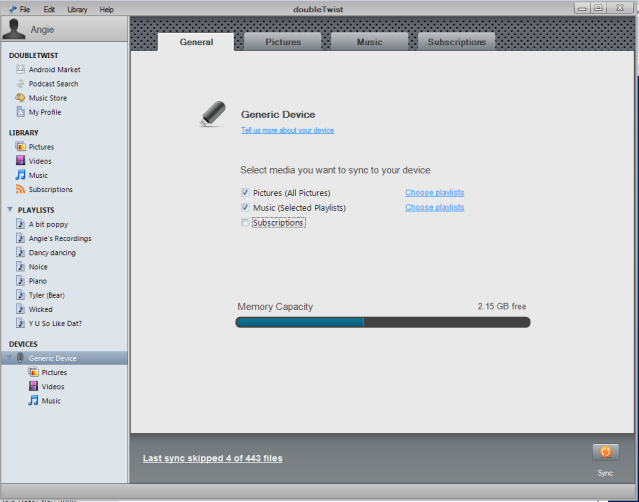Click the Tyler (Bear) playlist icon
This screenshot has width=639, height=502.
(20, 295)
